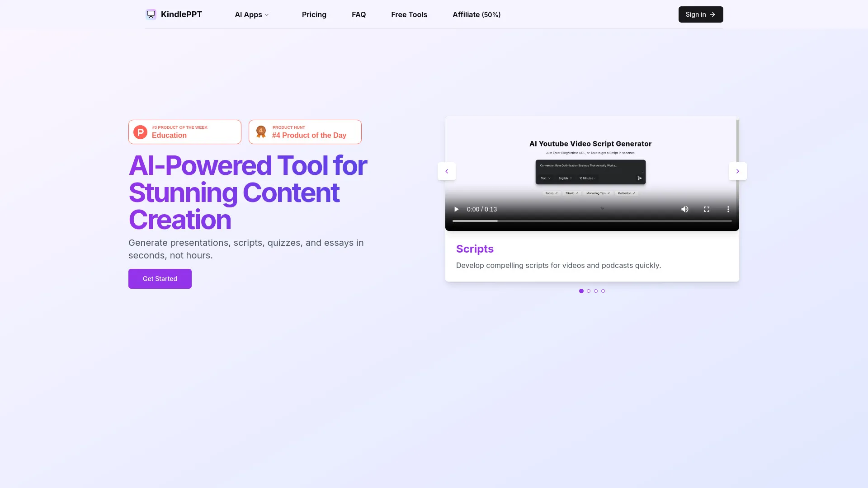
Task: Click the video progress bar
Action: point(588,221)
